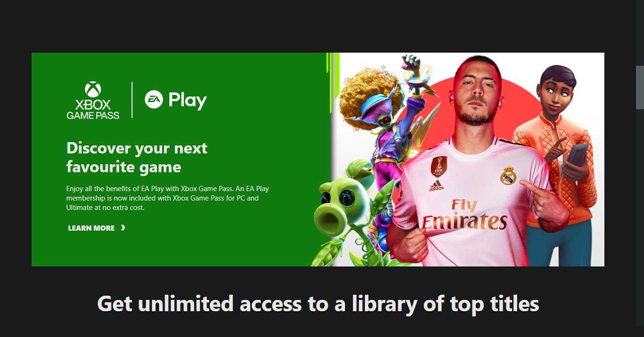Click the chevron arrow after LEARN MORE

pyautogui.click(x=123, y=228)
